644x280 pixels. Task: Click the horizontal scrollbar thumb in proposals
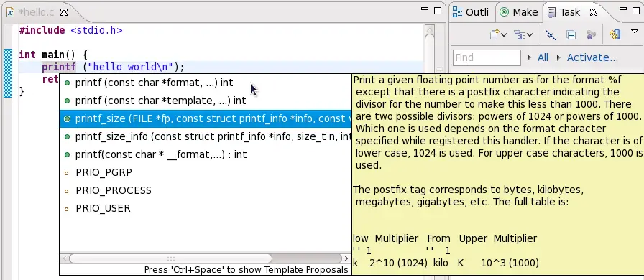click(170, 258)
